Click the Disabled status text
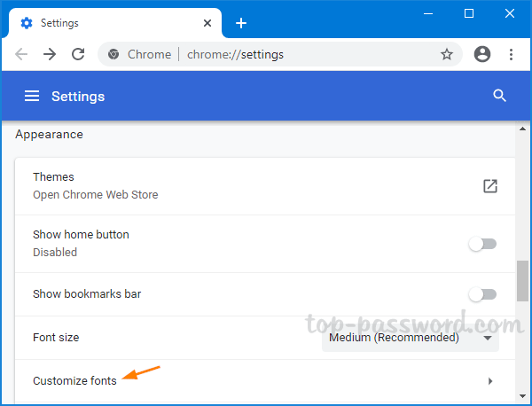This screenshot has width=532, height=406. 55,253
